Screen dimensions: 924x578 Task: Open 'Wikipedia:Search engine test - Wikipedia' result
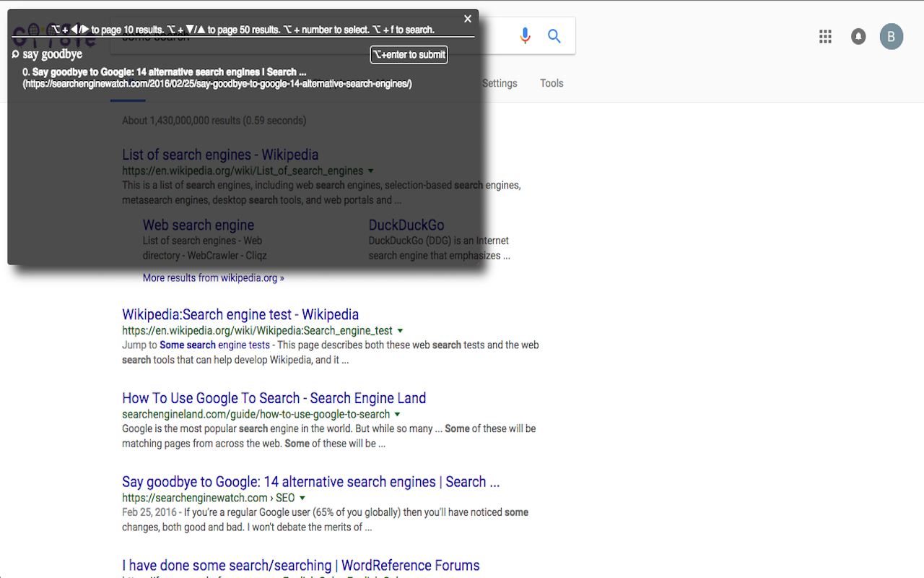[x=240, y=314]
